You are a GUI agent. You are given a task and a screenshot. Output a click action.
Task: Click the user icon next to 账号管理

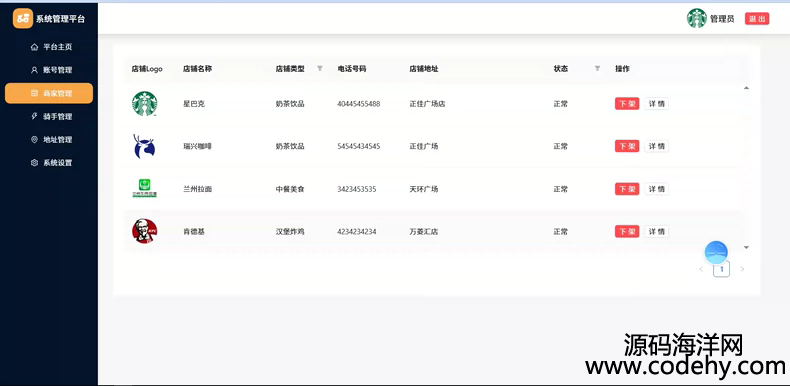[34, 70]
